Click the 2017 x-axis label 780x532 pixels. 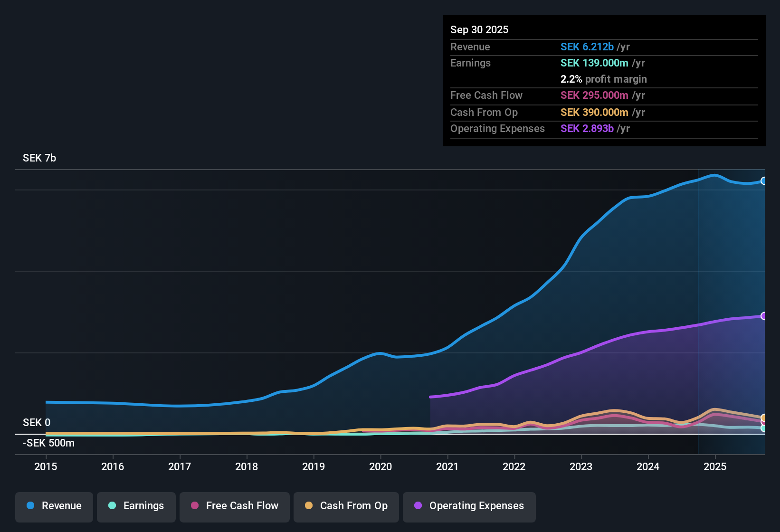pyautogui.click(x=180, y=466)
